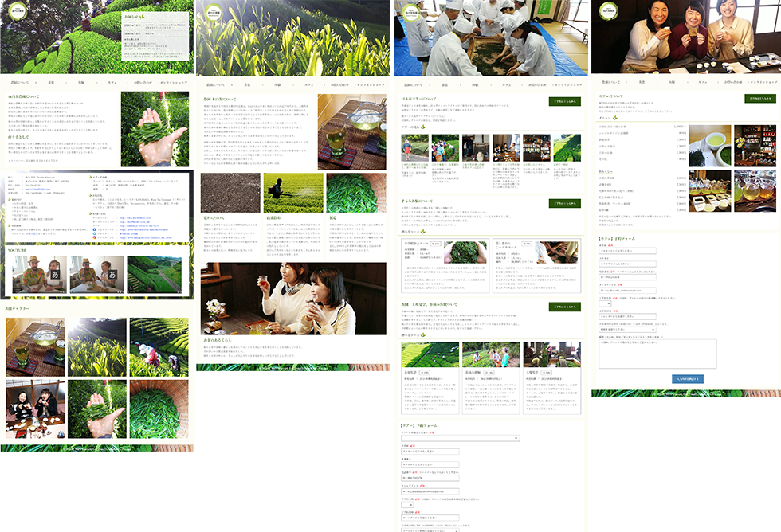Select カフェ in the cafe page navigation bar
The width and height of the screenshot is (781, 532).
pos(703,82)
